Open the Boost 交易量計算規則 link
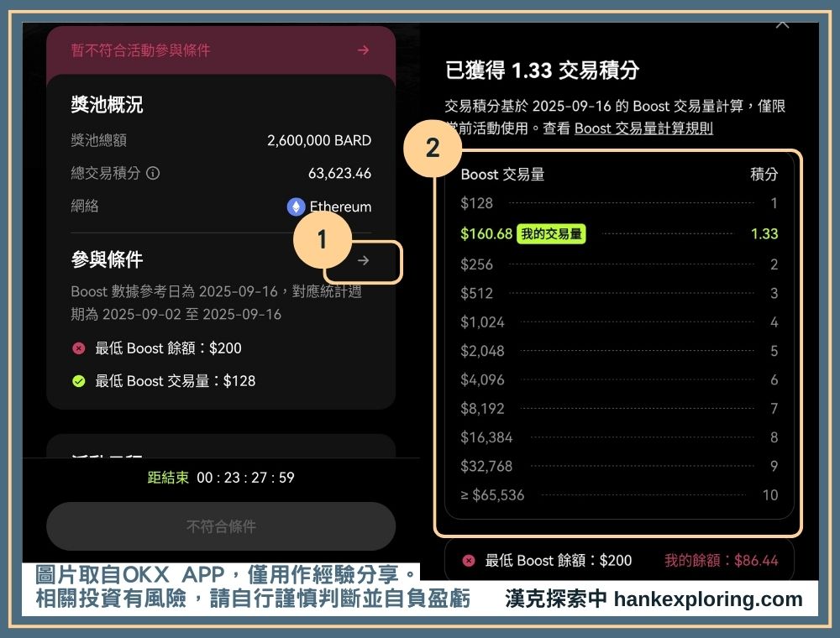This screenshot has height=638, width=840. tap(643, 128)
